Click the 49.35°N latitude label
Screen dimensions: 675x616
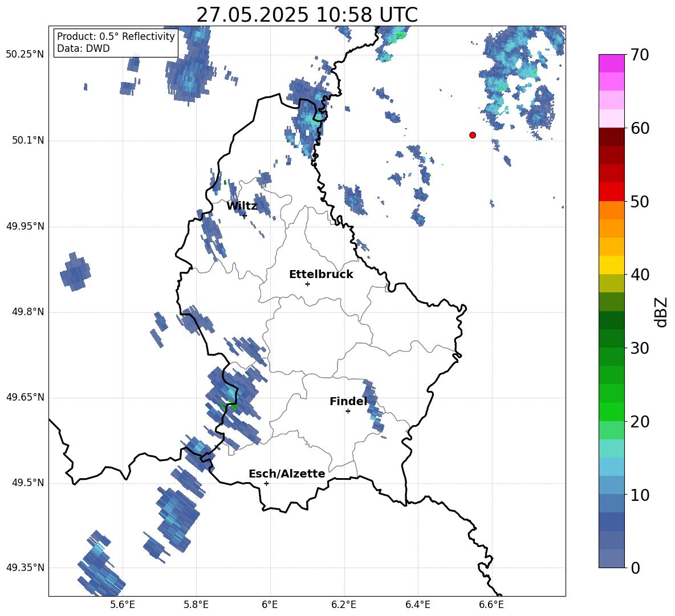[x=25, y=568]
